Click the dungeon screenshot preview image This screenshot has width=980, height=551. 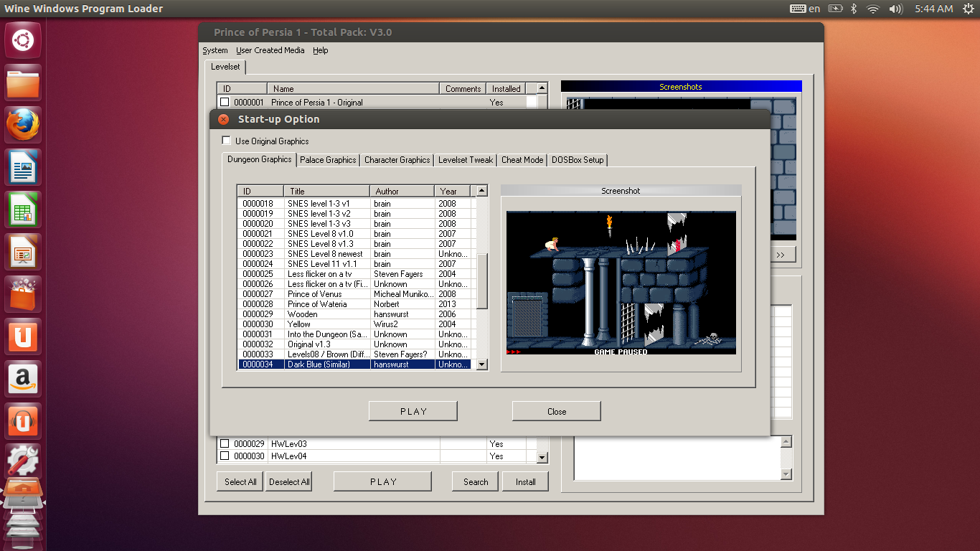(x=621, y=283)
